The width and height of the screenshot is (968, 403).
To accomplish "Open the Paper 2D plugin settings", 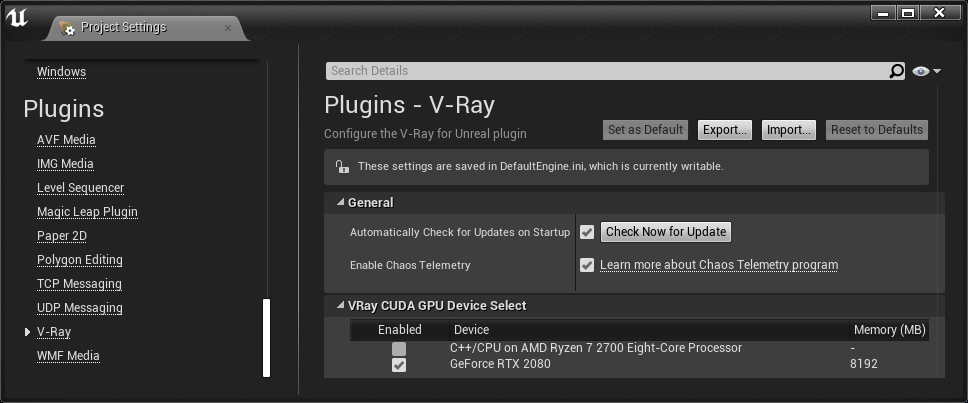I will (x=62, y=236).
